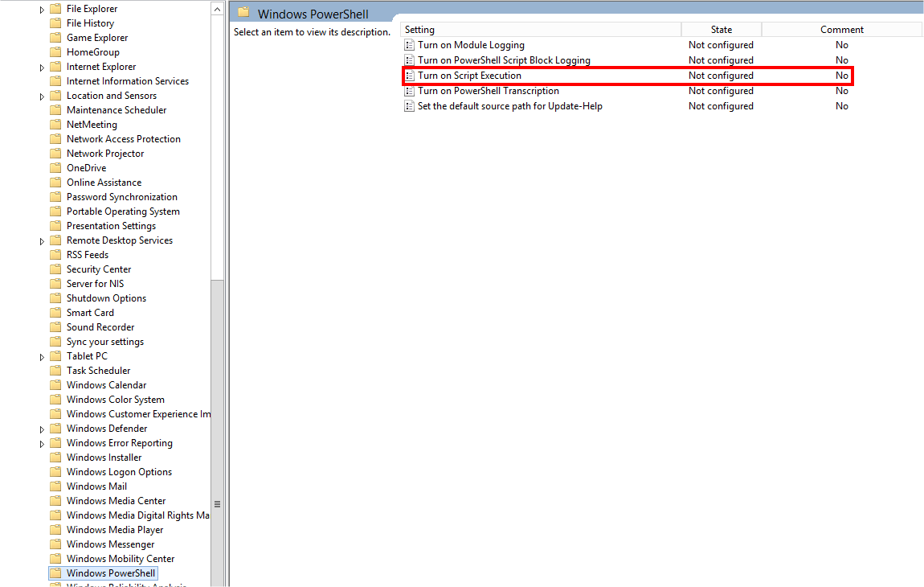The height and width of the screenshot is (587, 924).
Task: Click the Windows Media Player folder icon
Action: tap(55, 530)
